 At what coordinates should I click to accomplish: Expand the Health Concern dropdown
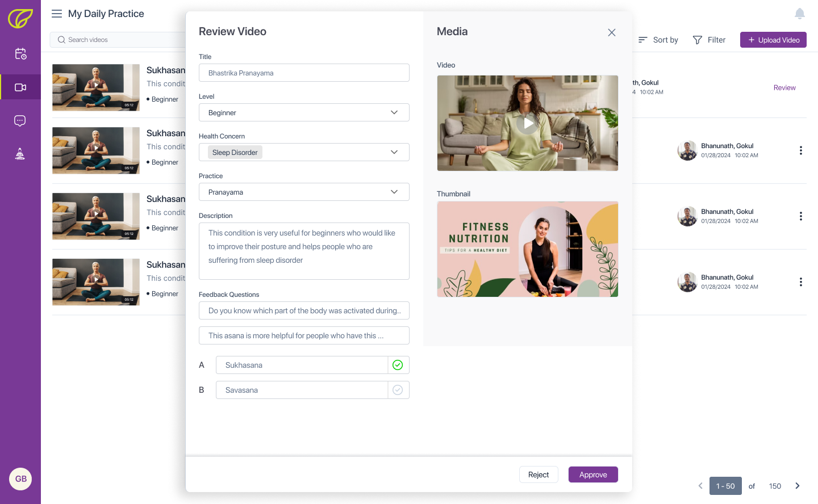point(394,152)
